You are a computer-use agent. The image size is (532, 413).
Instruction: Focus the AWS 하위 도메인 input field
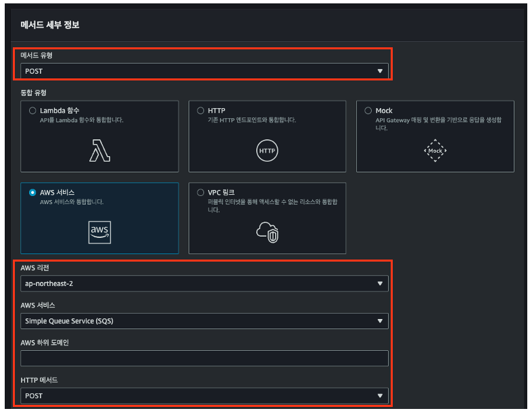(204, 358)
